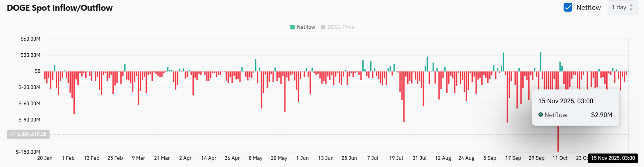Click the DOGE Spot Inflow/Outflow title
644x167 pixels.
coord(59,8)
